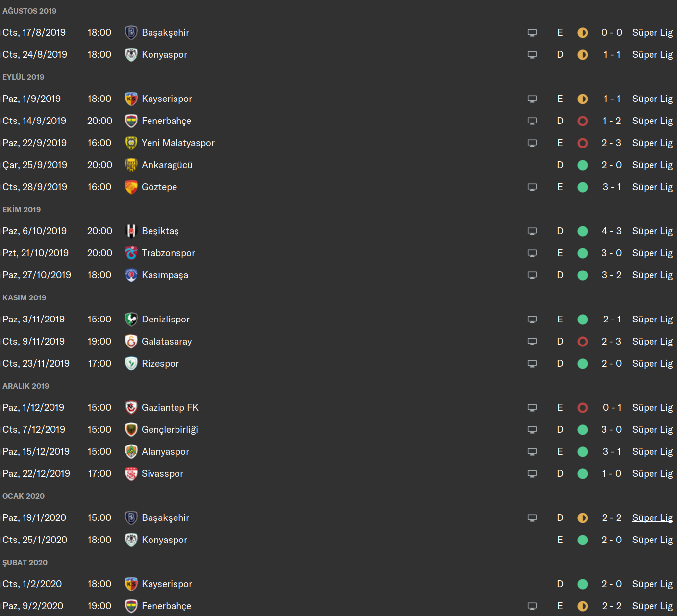The height and width of the screenshot is (616, 677).
Task: Click the Beşiktaş club badge icon
Action: pos(131,231)
